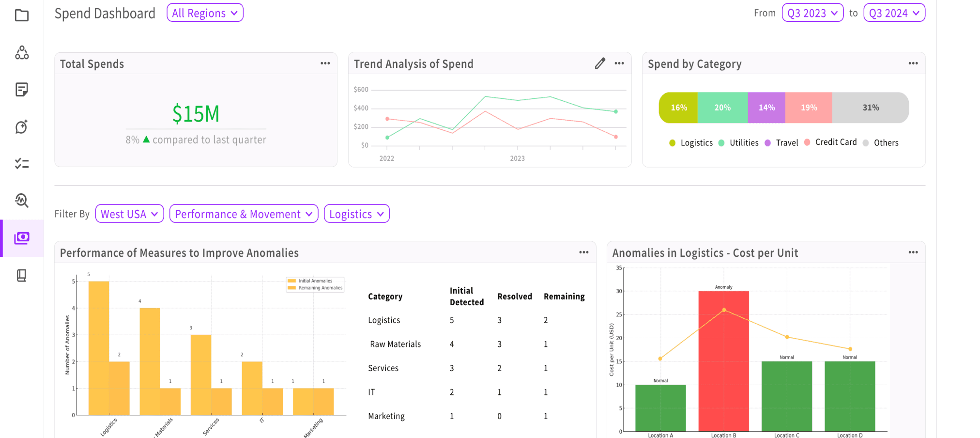This screenshot has width=980, height=438.
Task: Click '8% compared to last quarter' text
Action: (196, 140)
